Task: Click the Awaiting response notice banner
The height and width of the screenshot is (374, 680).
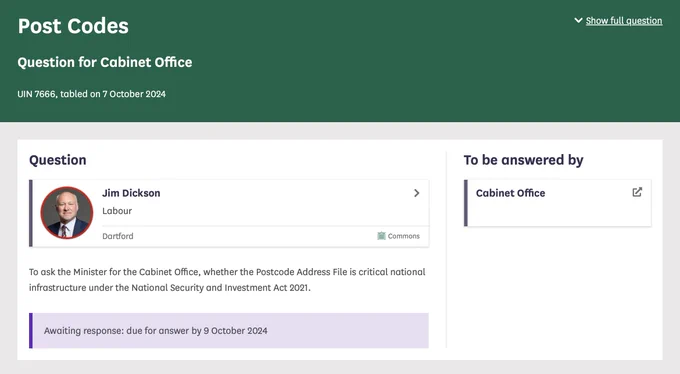Action: point(229,331)
